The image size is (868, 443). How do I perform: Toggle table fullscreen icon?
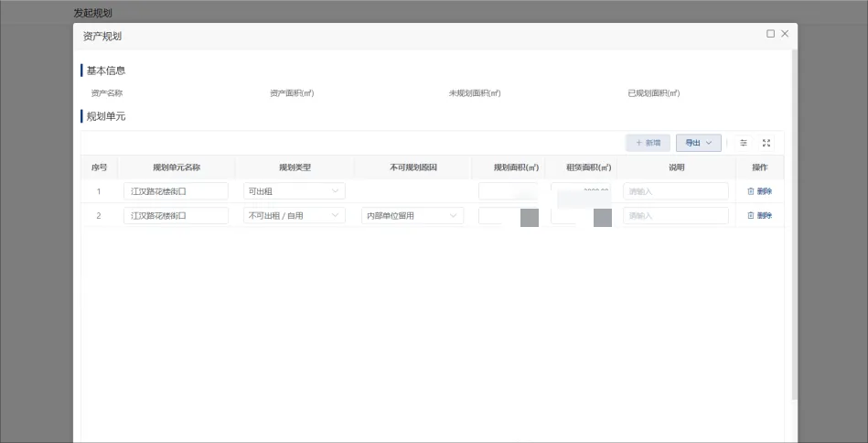point(766,143)
